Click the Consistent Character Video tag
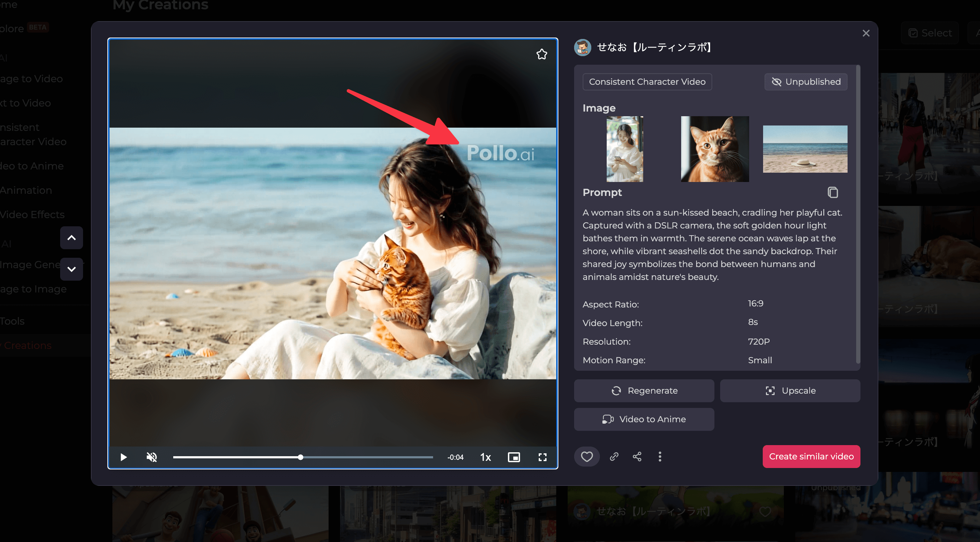The image size is (980, 542). click(647, 82)
